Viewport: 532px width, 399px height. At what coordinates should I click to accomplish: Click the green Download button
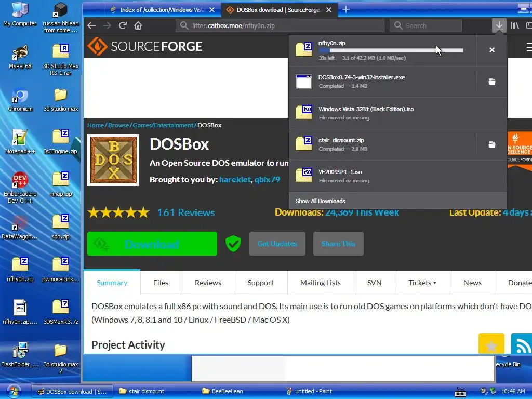[x=152, y=244]
